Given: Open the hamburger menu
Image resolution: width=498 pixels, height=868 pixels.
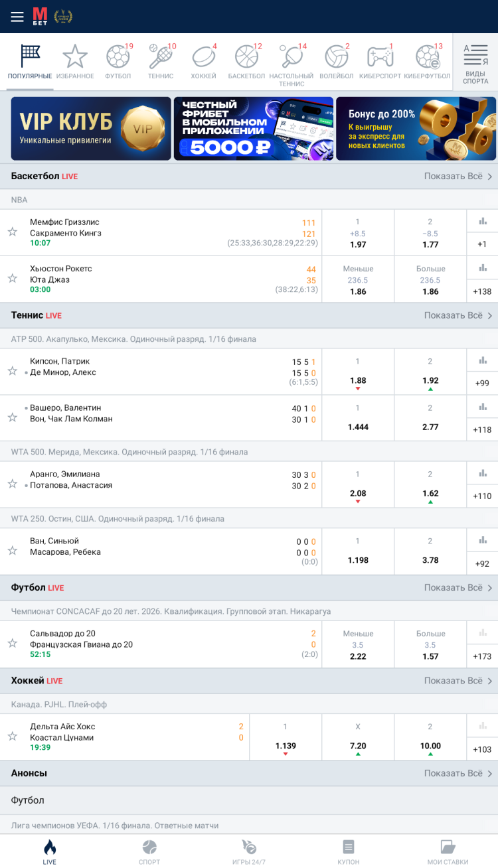Looking at the screenshot, I should coord(17,17).
